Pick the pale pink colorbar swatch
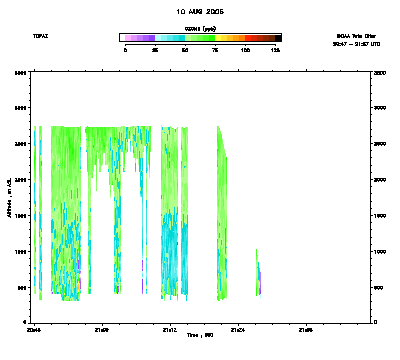This screenshot has width=400, height=360. (x=128, y=38)
